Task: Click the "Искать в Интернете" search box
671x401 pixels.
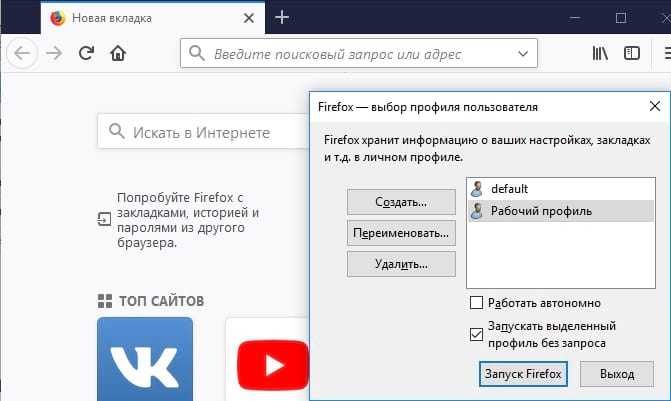Action: (x=203, y=132)
